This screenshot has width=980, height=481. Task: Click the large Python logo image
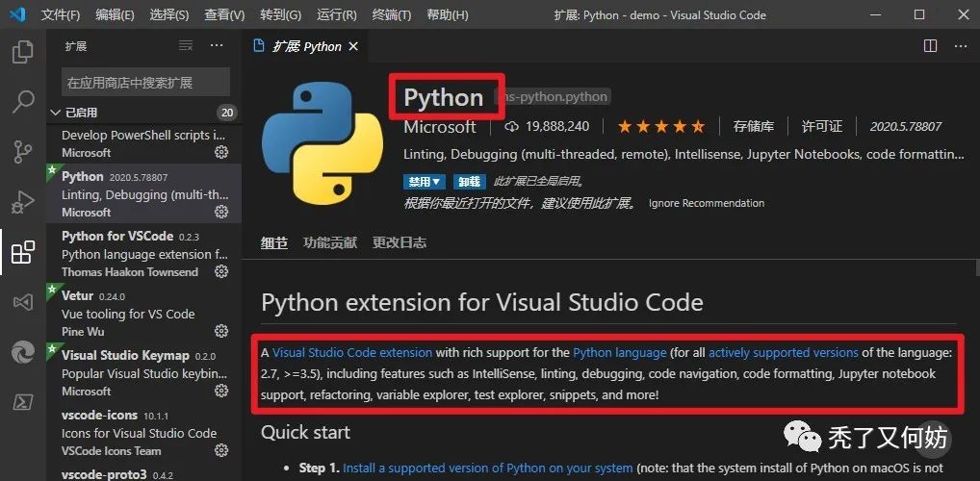click(322, 143)
